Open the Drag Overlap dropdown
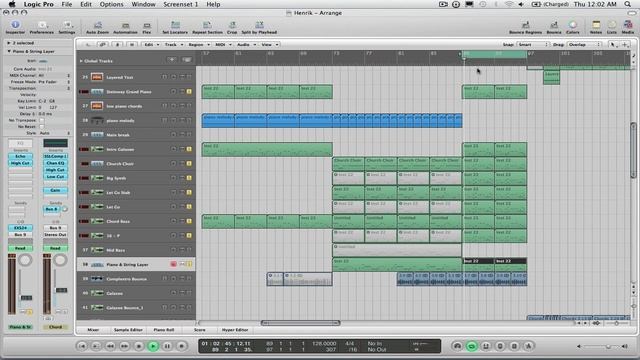 (584, 44)
